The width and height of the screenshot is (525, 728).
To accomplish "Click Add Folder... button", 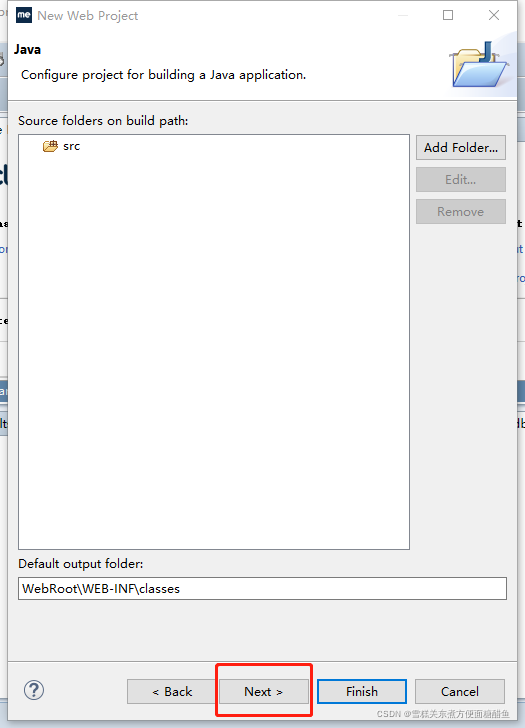I will click(460, 148).
